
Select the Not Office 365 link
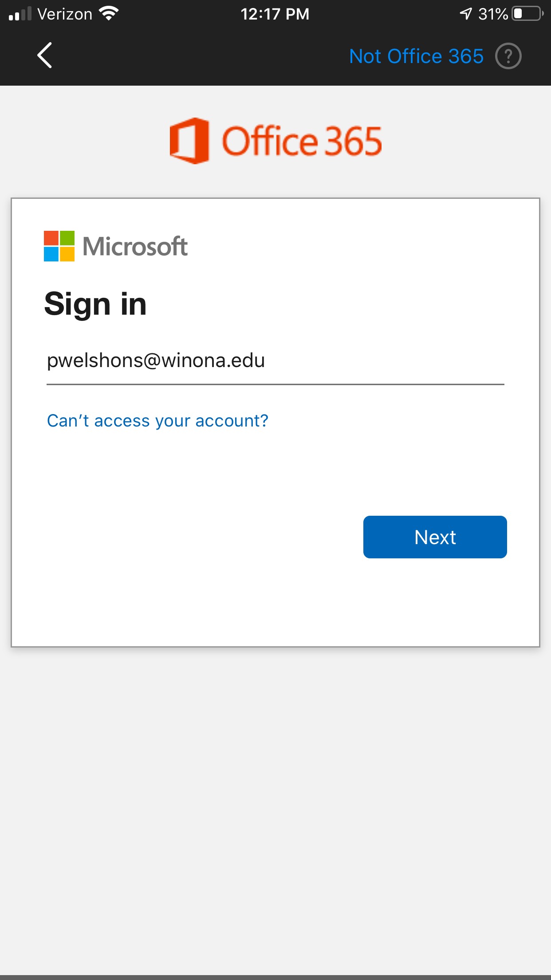416,56
